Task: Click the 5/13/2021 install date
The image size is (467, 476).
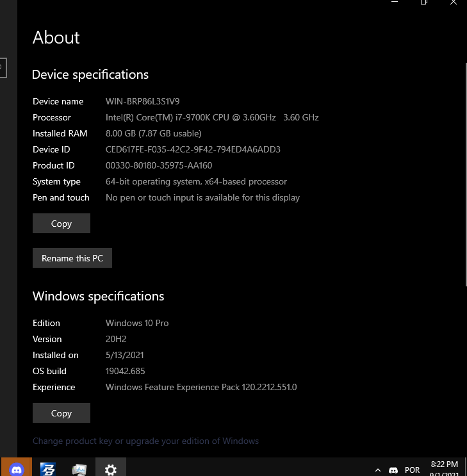Action: coord(124,355)
